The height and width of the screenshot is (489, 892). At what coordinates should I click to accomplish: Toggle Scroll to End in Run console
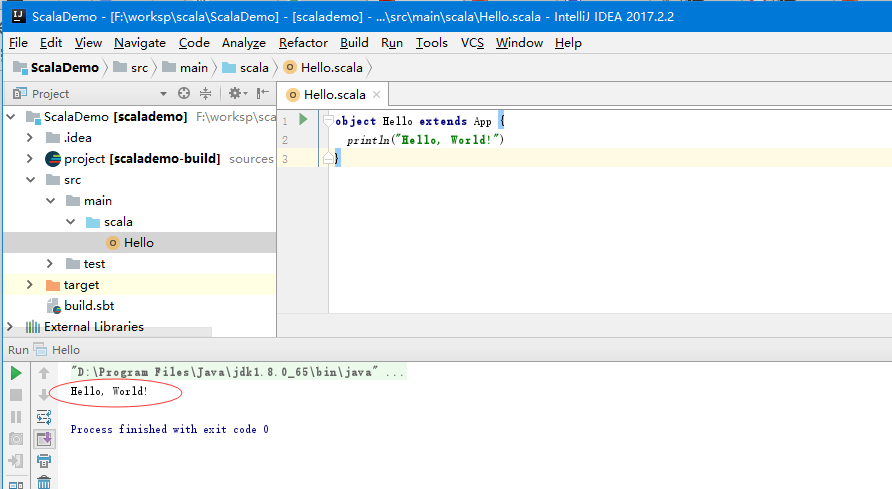[x=44, y=439]
